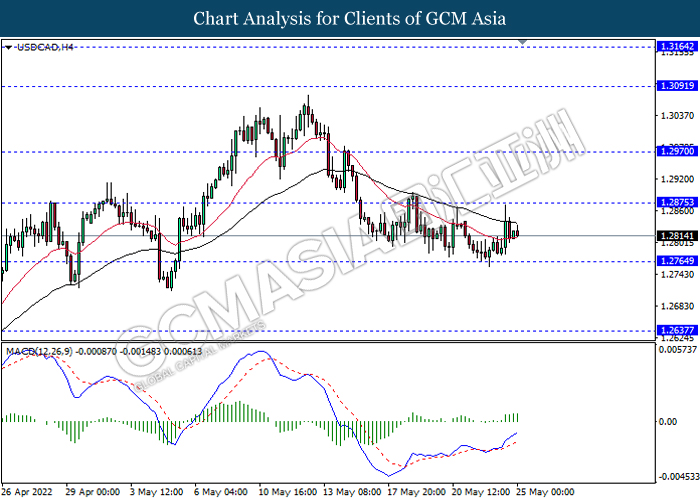Click the 1.27649 support level label
700x500 pixels.
(677, 261)
